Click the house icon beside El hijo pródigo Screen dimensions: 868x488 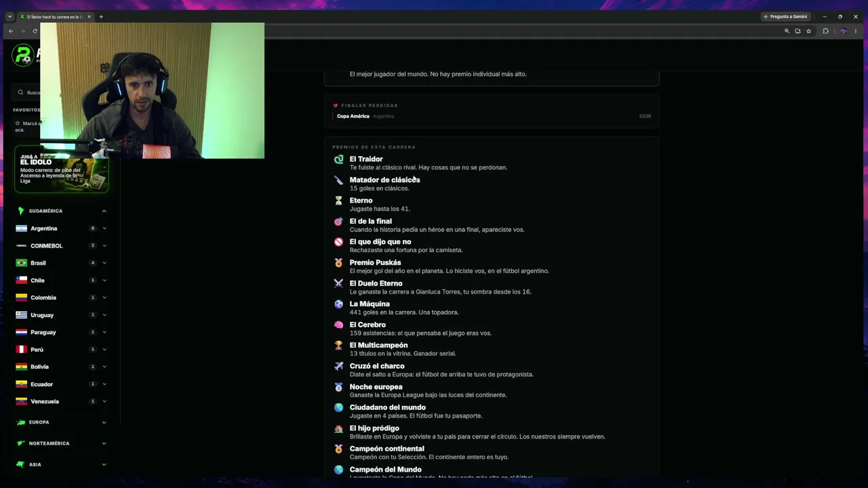[x=338, y=428]
